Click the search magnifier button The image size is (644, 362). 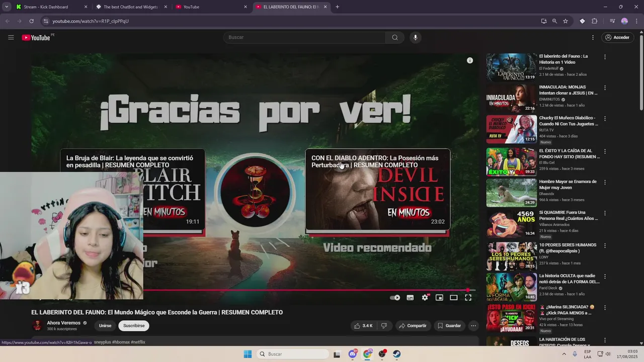tap(395, 37)
